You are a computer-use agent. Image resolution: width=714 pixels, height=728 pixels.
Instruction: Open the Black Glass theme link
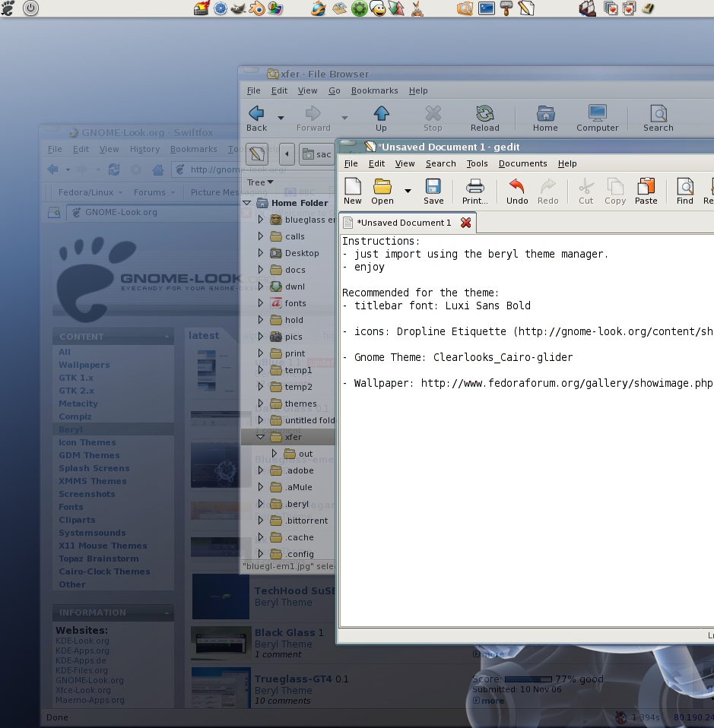(285, 632)
